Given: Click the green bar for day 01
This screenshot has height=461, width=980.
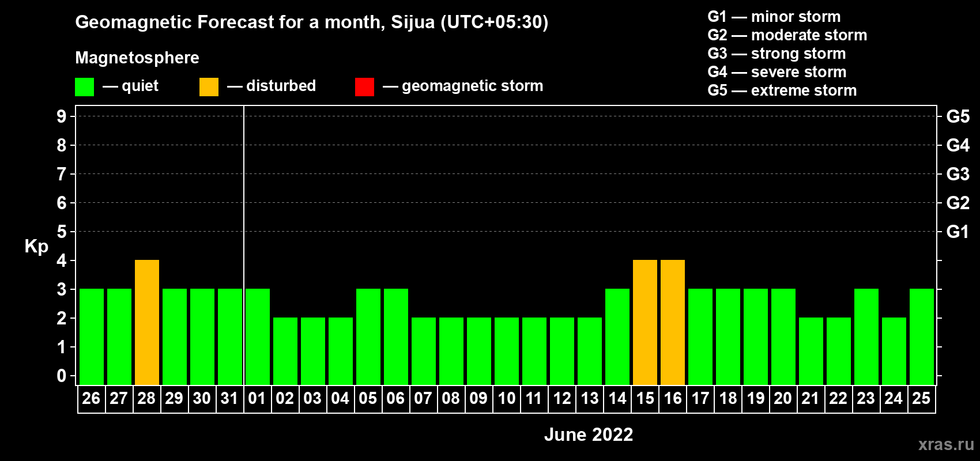Looking at the screenshot, I should (258, 337).
